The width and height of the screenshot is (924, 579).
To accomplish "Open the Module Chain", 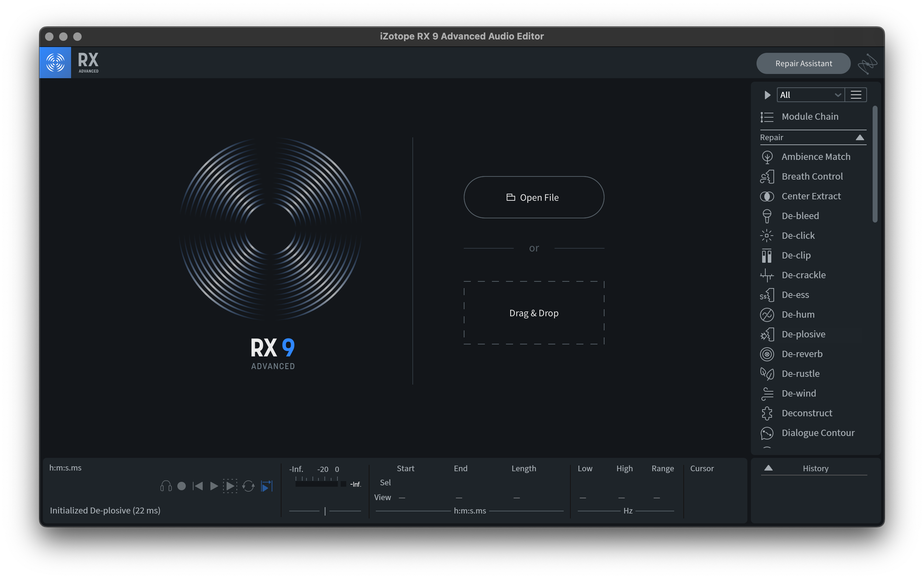I will point(810,117).
